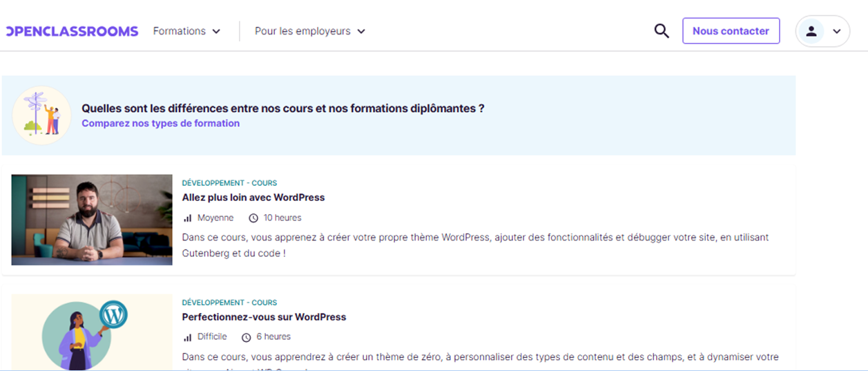Image resolution: width=868 pixels, height=371 pixels.
Task: Click the description mentioning Gutenberg et du code
Action: [476, 245]
